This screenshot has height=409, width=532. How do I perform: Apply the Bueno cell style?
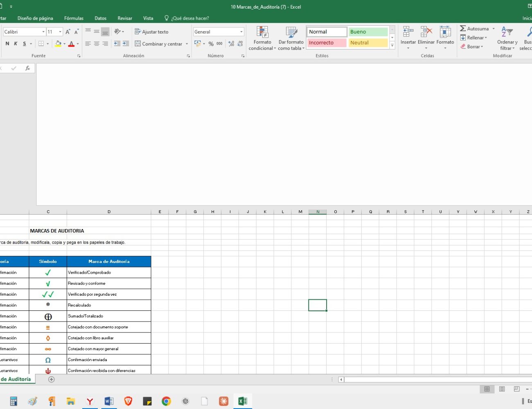pos(368,31)
